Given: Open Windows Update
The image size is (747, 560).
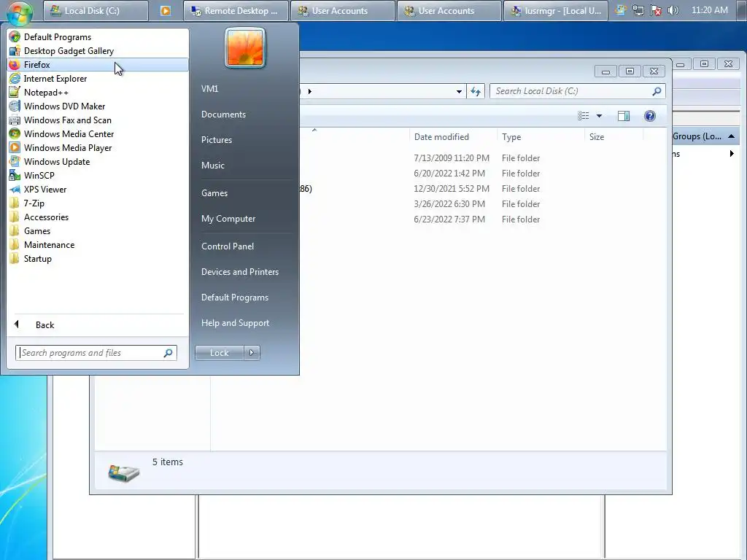Looking at the screenshot, I should pos(98,161).
